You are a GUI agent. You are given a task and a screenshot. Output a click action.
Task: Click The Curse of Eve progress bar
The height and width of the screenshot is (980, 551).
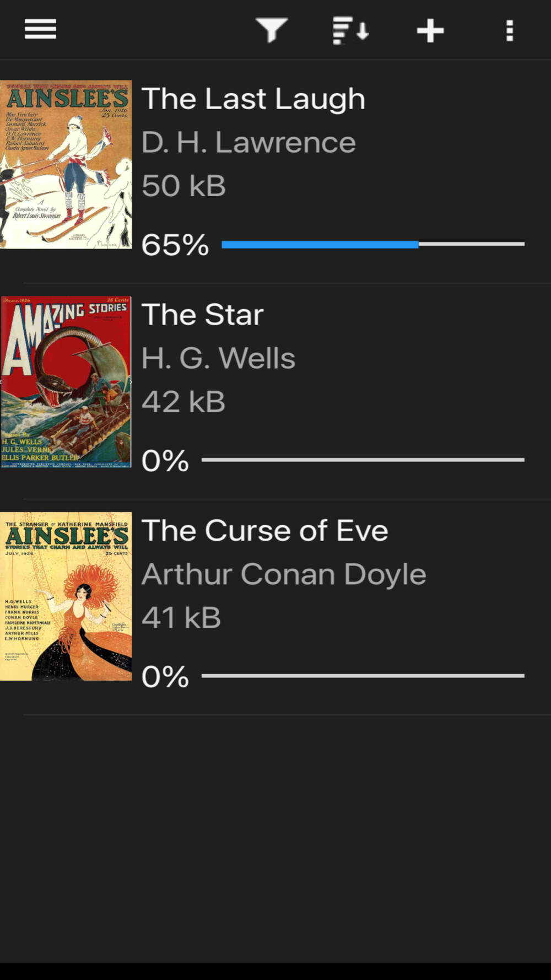(363, 676)
